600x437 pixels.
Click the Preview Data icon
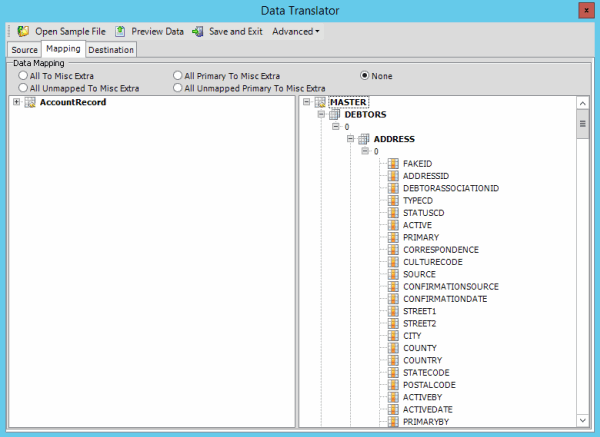click(120, 31)
